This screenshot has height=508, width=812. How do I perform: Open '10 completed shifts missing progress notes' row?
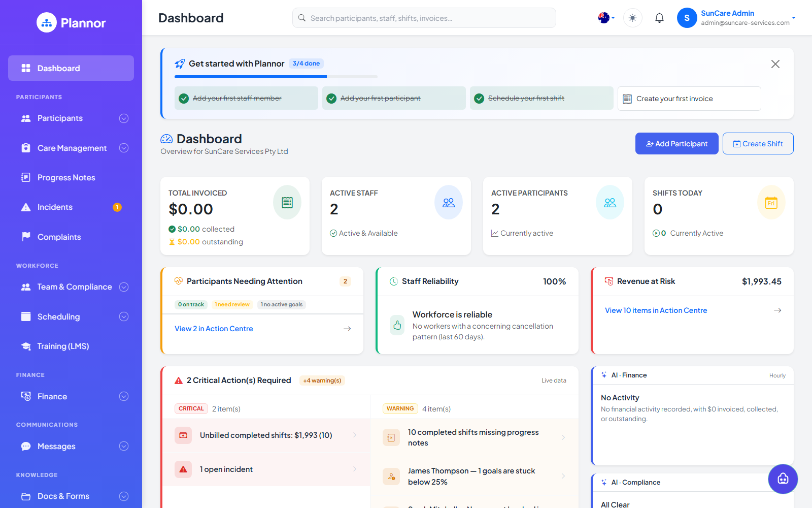coord(475,437)
